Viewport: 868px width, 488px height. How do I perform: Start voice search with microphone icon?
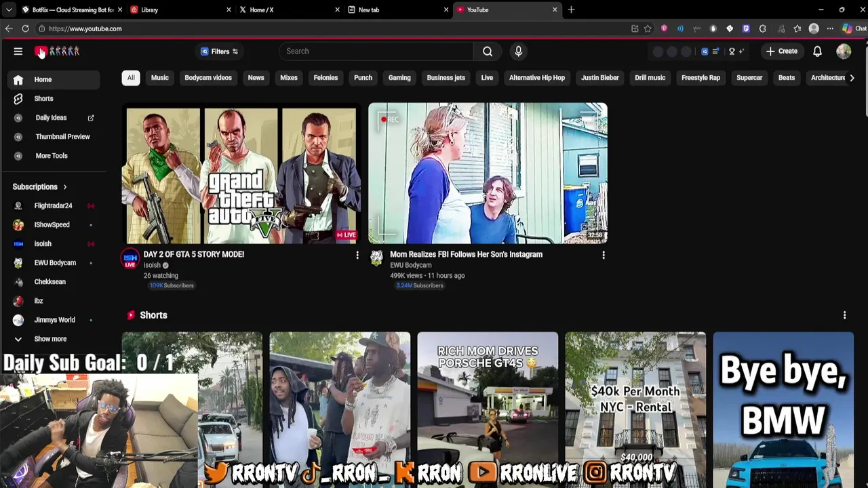click(519, 52)
